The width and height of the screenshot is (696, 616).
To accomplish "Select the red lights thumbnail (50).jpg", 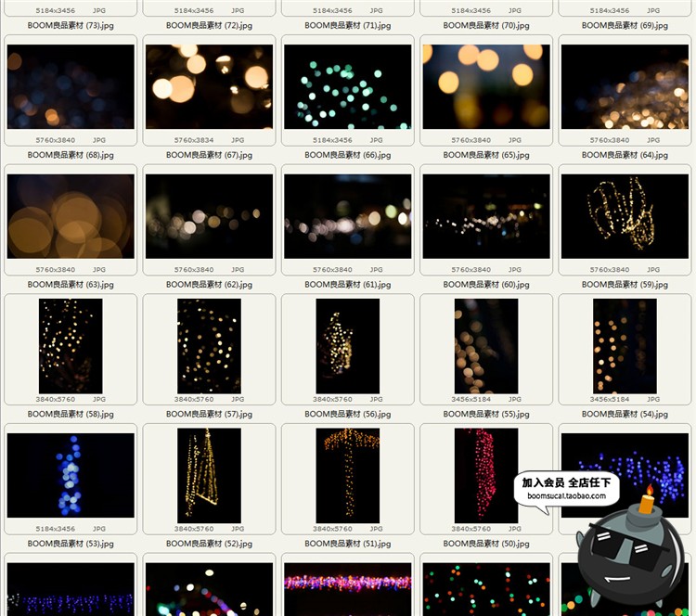I will pos(485,473).
